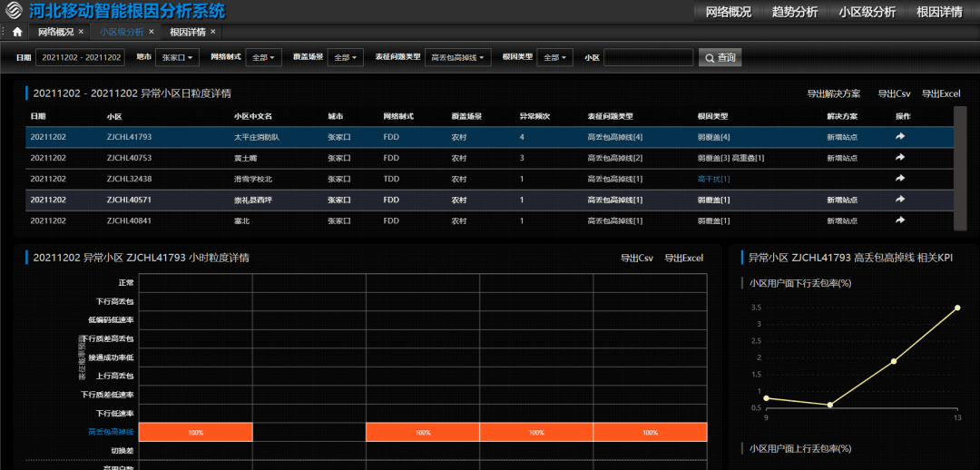Click 太平庄消防队 cell name
Viewport: 980px width, 470px height.
[256, 137]
